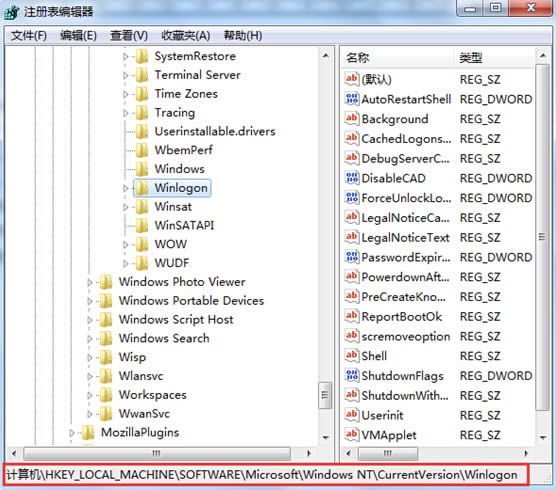Expand the SystemRestore key
This screenshot has width=556, height=490.
click(126, 56)
